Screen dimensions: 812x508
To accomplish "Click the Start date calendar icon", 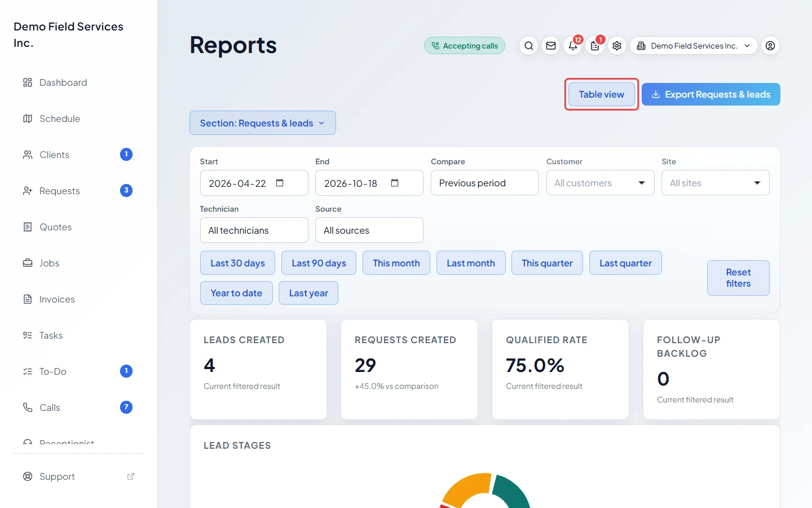I will point(280,183).
